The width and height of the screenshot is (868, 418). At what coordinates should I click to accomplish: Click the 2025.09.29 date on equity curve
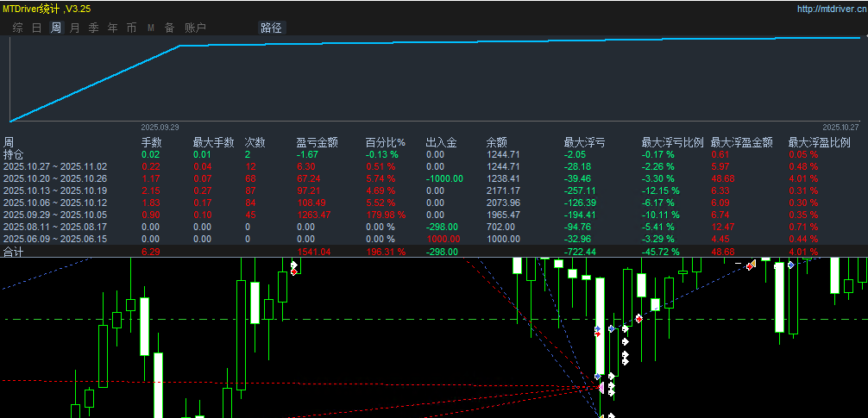[x=160, y=127]
